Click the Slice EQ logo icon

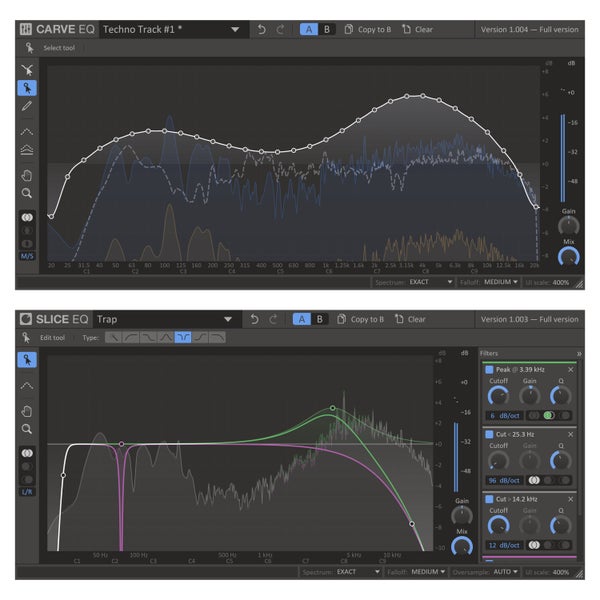tap(26, 319)
